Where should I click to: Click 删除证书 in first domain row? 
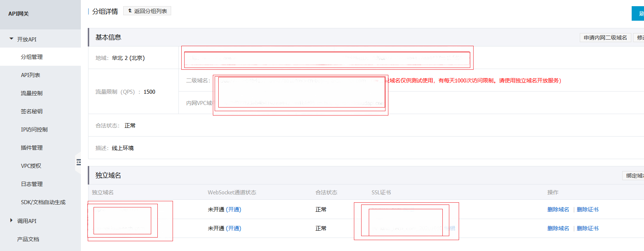(x=587, y=210)
